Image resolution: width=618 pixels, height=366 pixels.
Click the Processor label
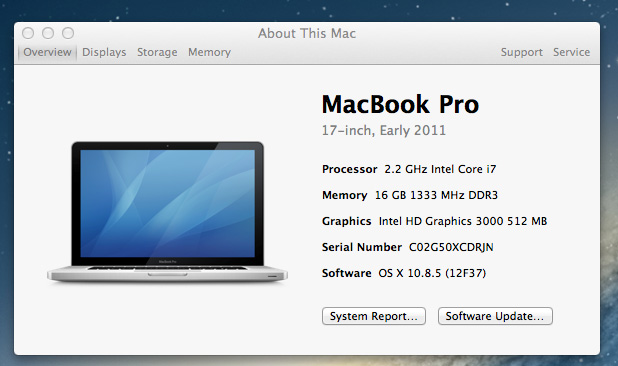coord(350,169)
